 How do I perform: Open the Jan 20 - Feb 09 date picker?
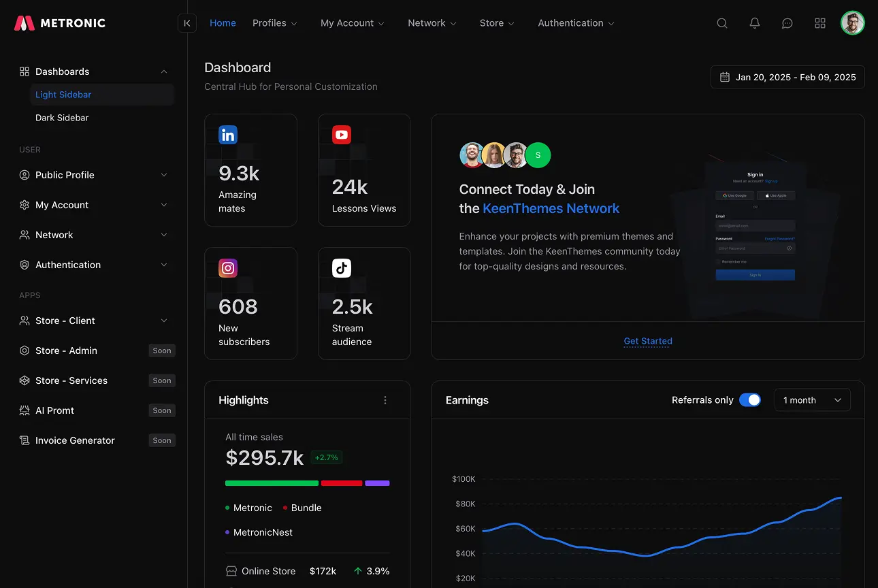click(x=787, y=77)
